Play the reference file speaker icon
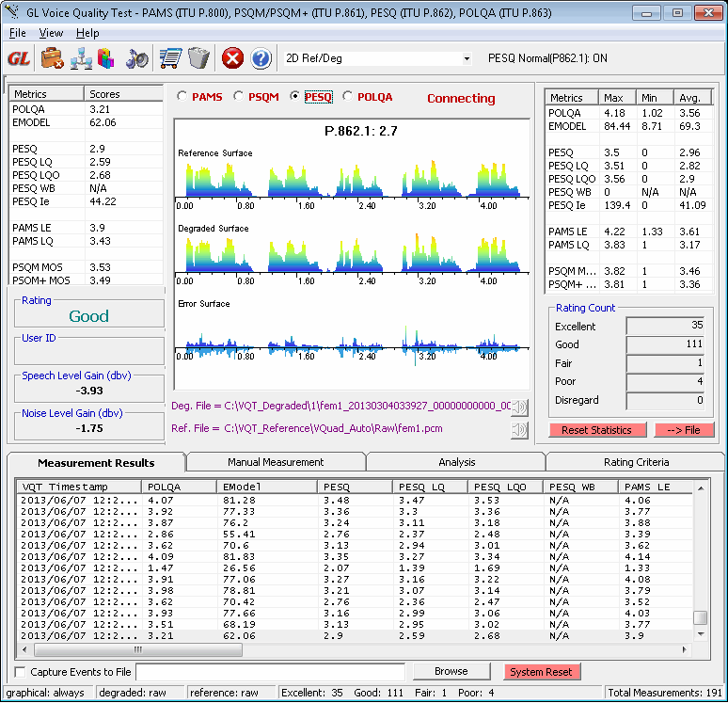This screenshot has width=728, height=703. click(x=519, y=430)
